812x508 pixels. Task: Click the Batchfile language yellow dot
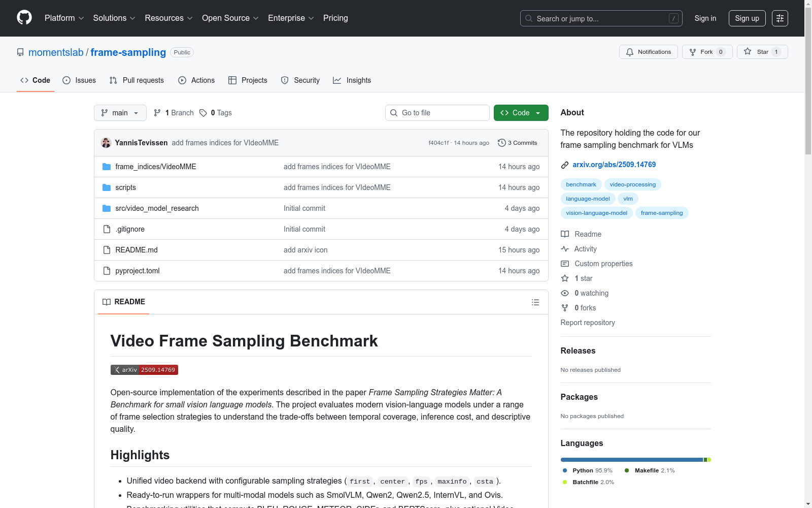pyautogui.click(x=565, y=482)
